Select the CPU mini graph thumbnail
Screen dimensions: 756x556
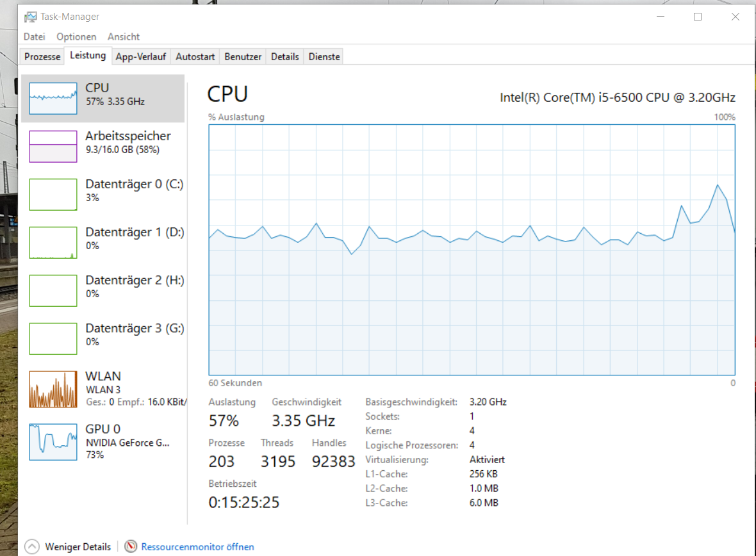[x=53, y=99]
